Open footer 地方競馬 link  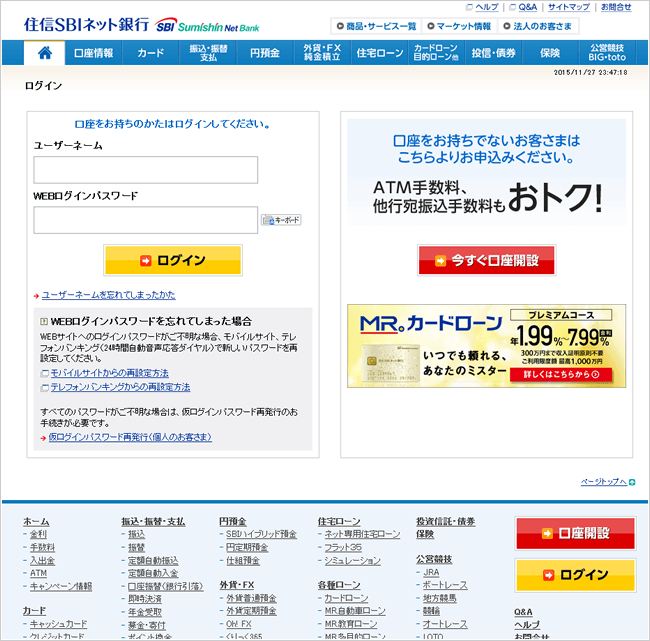point(440,598)
